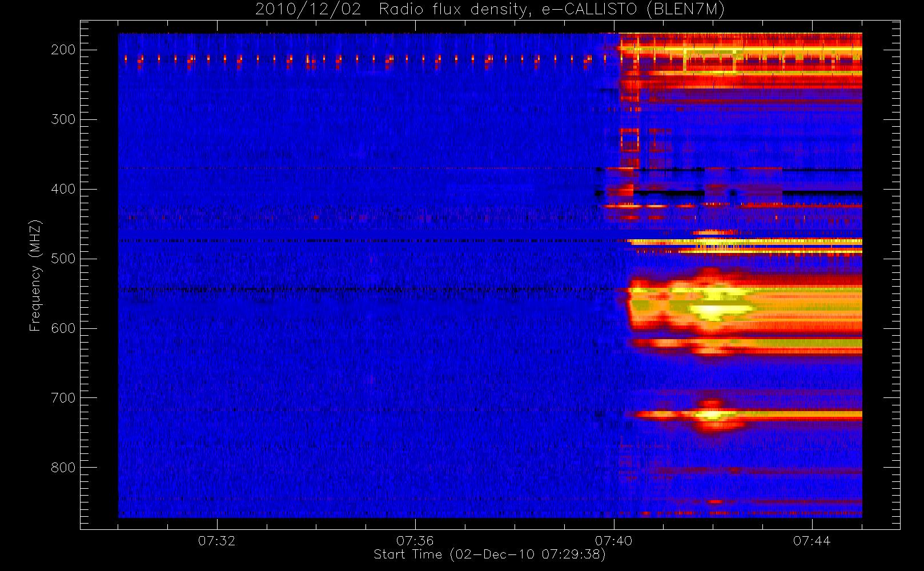Click the 07:36 time tick label
Screen dimensions: 924x571
415,541
